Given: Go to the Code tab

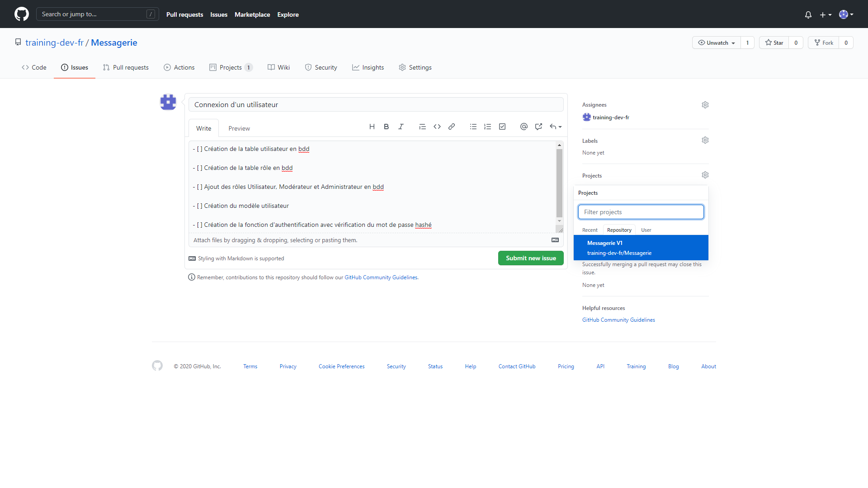Looking at the screenshot, I should pyautogui.click(x=34, y=67).
